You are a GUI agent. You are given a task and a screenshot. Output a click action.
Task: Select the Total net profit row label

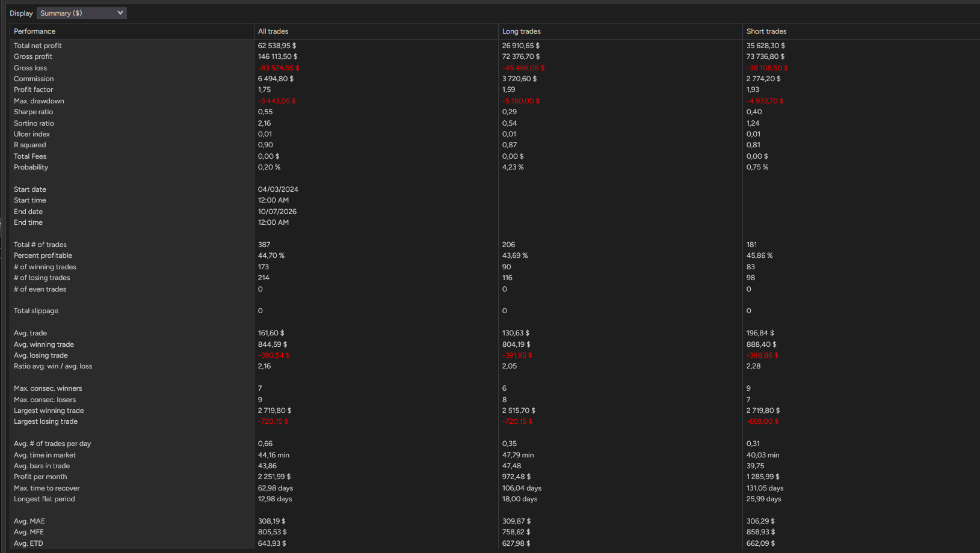coord(38,46)
